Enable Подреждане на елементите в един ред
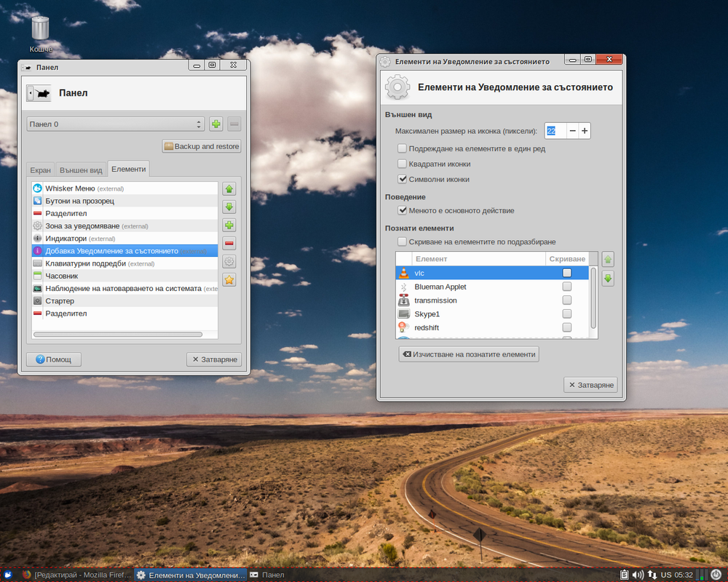The image size is (728, 582). [x=402, y=148]
